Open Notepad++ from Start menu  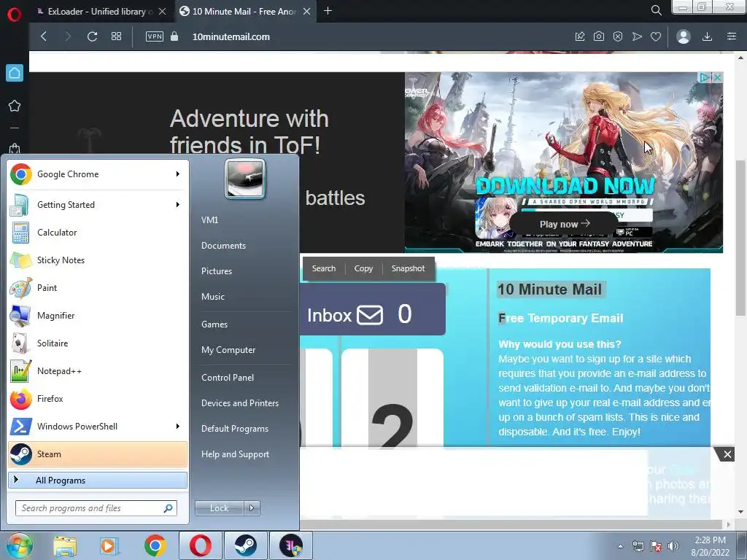(98, 371)
